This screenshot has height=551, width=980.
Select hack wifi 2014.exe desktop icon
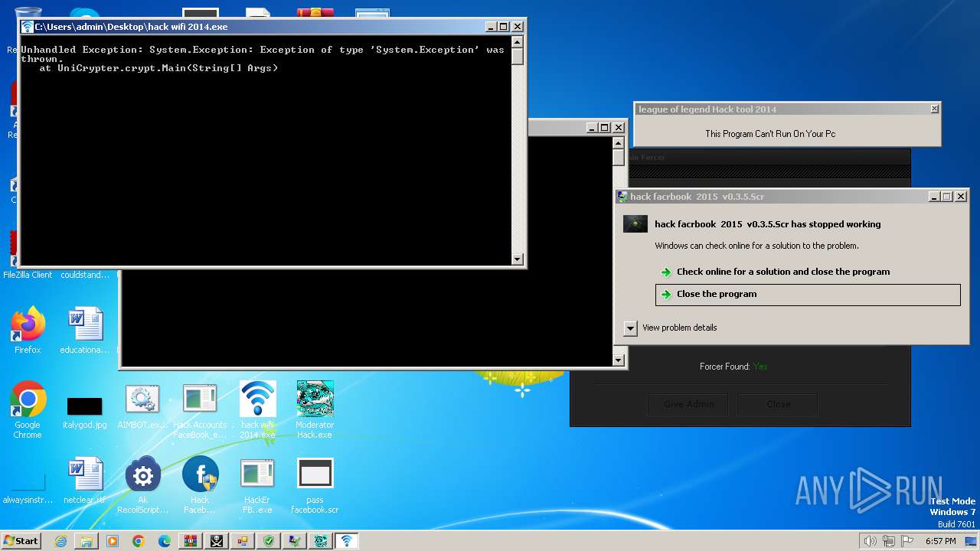pos(257,410)
